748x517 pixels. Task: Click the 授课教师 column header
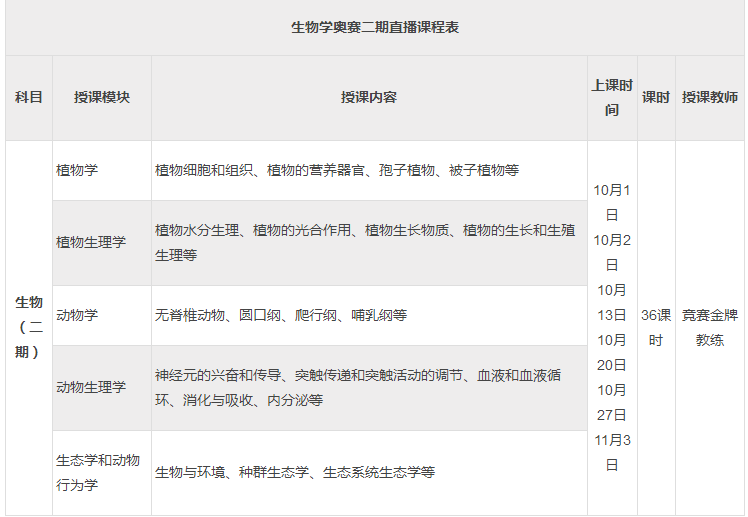click(710, 98)
